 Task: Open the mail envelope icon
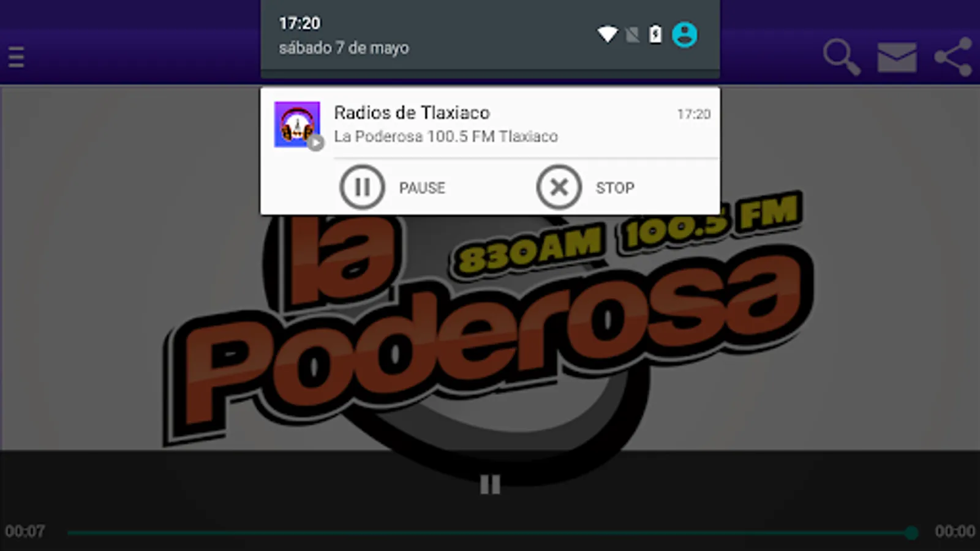(x=897, y=58)
